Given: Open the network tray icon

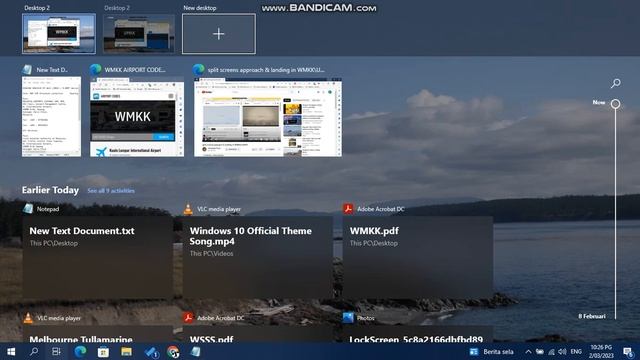Looking at the screenshot, I should point(551,352).
